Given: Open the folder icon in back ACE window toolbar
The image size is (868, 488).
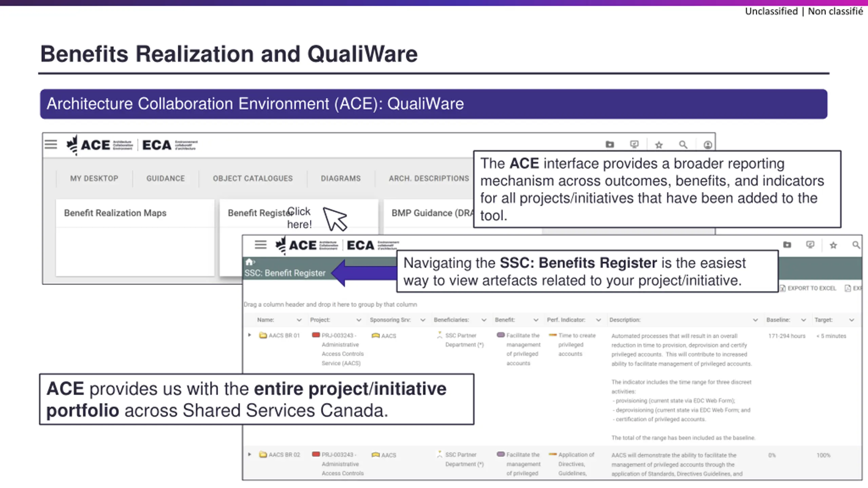Looking at the screenshot, I should tap(610, 145).
